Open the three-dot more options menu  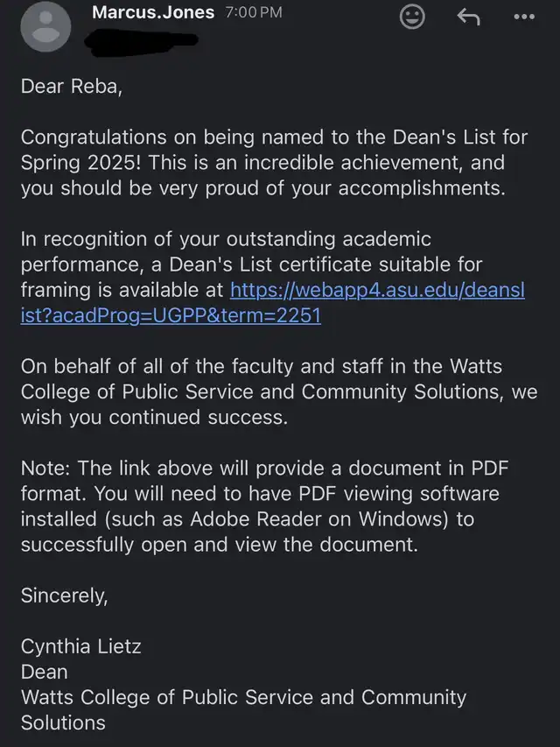coord(524,17)
